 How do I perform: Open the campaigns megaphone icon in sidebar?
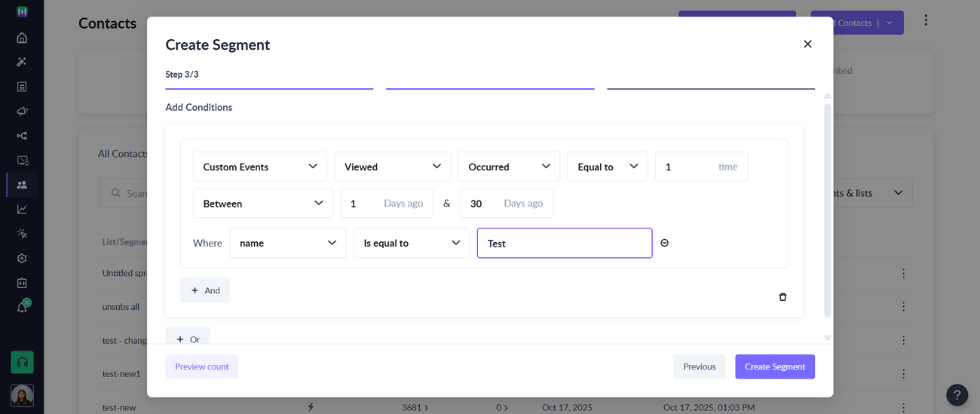click(22, 111)
